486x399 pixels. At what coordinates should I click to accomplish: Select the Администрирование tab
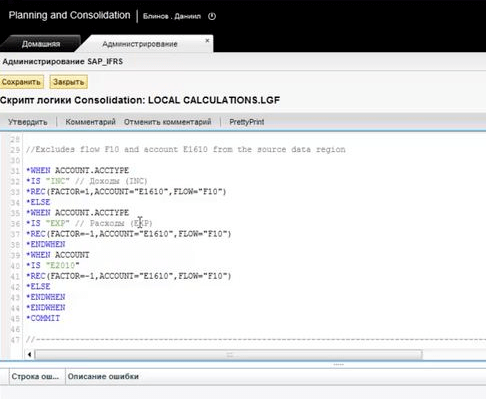tap(140, 44)
